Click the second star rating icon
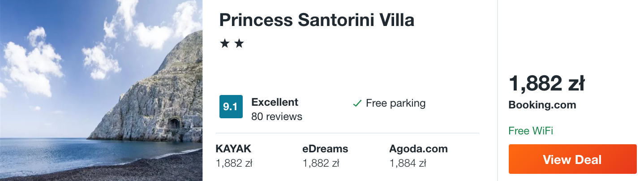The width and height of the screenshot is (644, 181). [x=239, y=43]
